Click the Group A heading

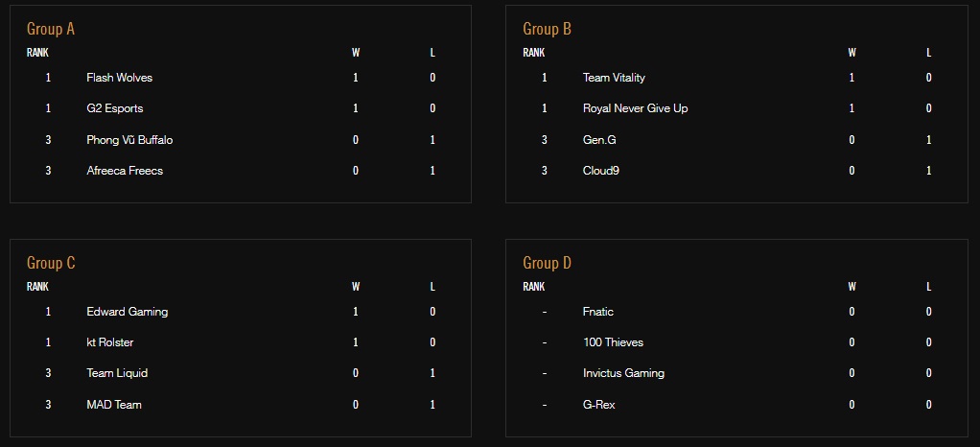coord(51,29)
